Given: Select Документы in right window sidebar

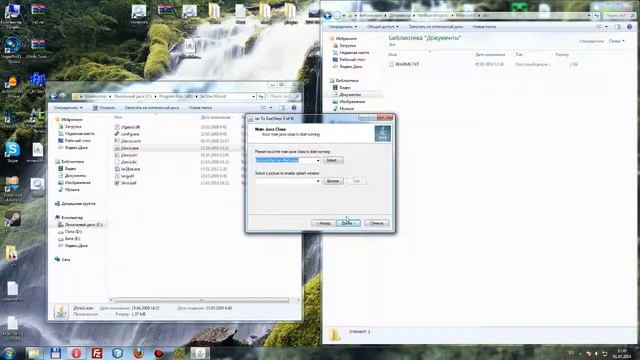Looking at the screenshot, I should pyautogui.click(x=350, y=94).
